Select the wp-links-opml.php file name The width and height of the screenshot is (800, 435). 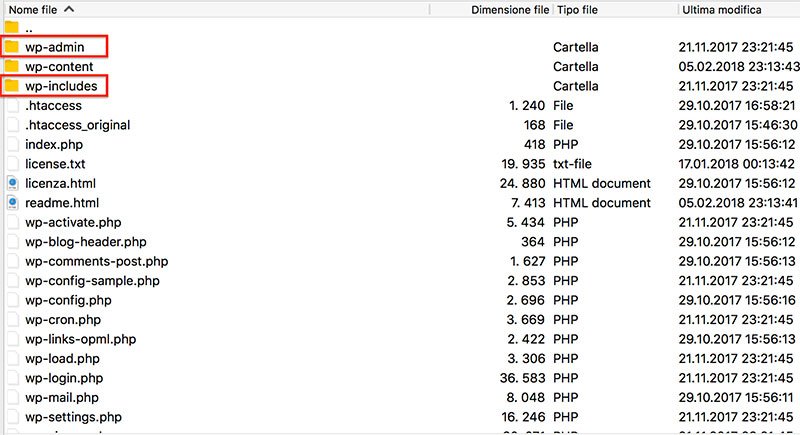[81, 339]
